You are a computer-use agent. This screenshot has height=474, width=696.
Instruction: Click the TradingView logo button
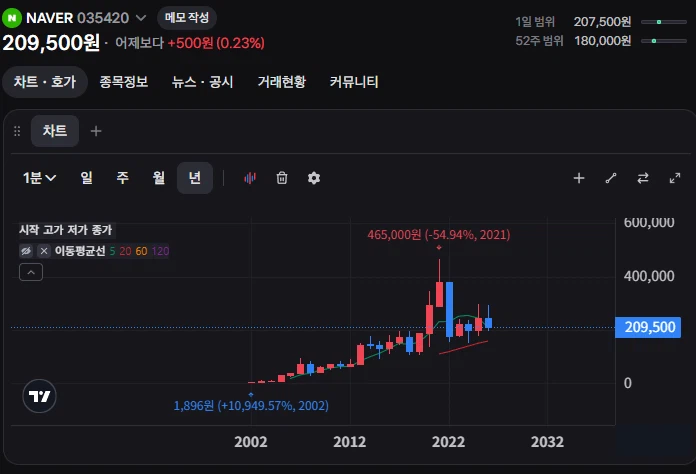pyautogui.click(x=40, y=396)
